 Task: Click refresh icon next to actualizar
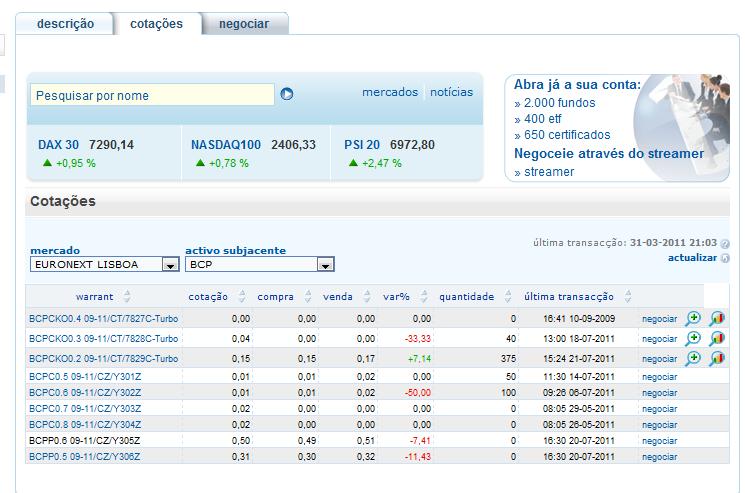point(725,258)
